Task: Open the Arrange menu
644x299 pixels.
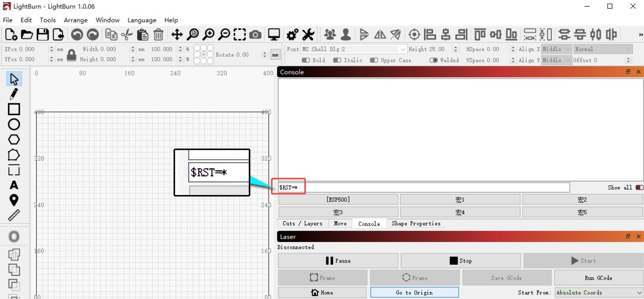Action: coord(76,20)
